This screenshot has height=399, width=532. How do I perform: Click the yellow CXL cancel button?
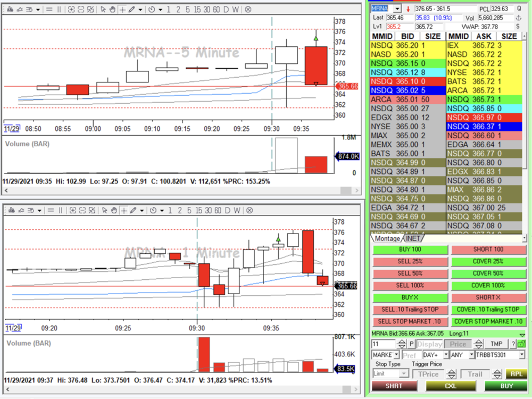451,386
